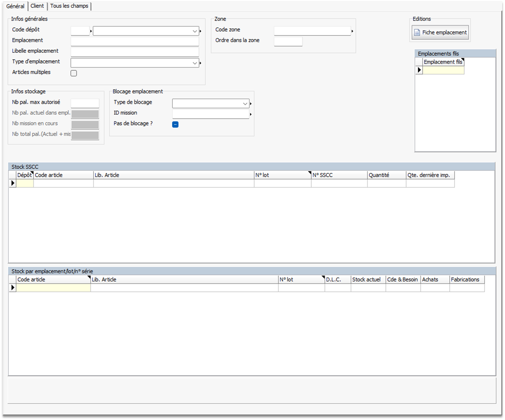The image size is (505, 420).
Task: Click the Ordre dans la zone field
Action: tap(288, 41)
